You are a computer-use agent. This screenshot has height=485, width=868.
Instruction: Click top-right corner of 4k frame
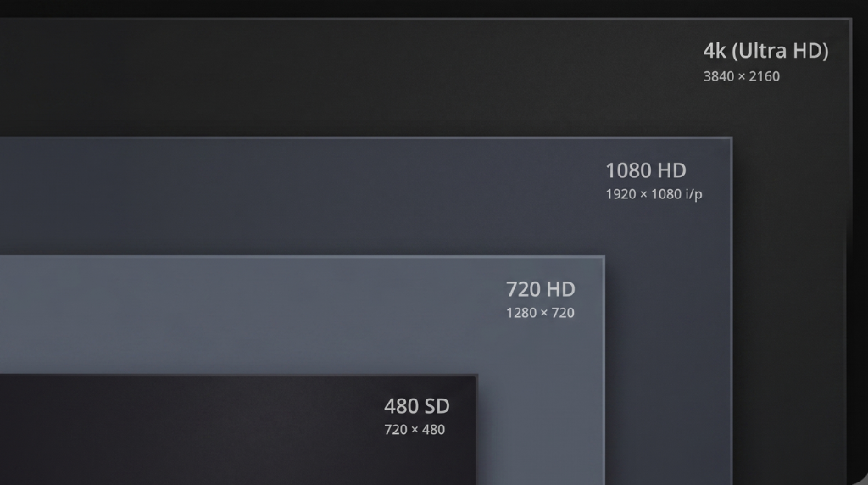click(x=850, y=20)
